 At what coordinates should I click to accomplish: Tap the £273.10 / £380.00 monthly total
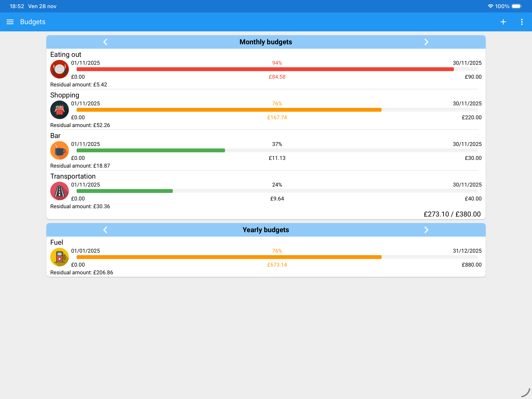(x=452, y=214)
